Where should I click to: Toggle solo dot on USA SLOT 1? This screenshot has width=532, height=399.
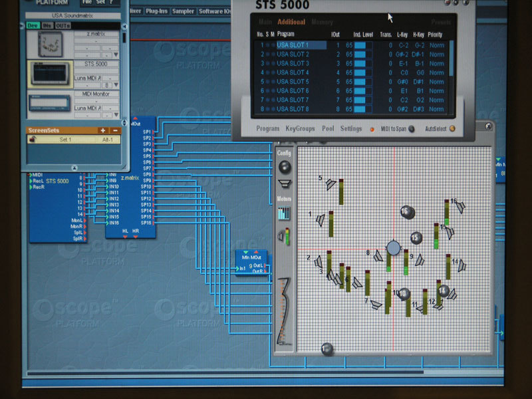coord(267,45)
